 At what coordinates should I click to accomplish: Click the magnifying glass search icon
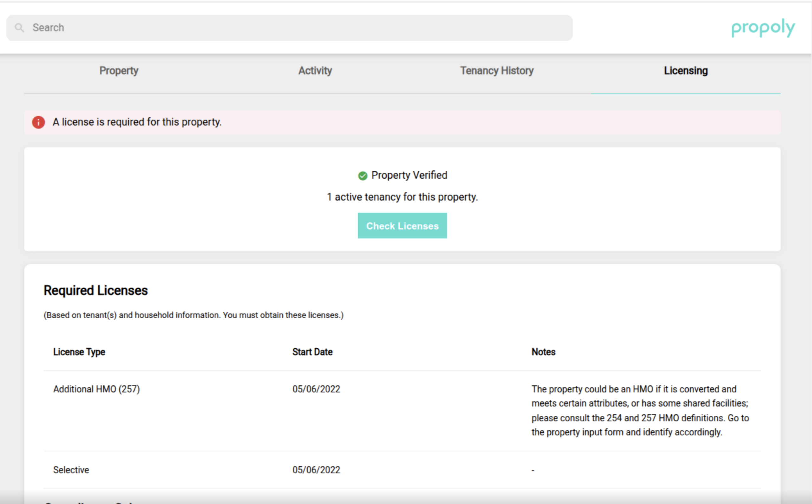pos(20,28)
